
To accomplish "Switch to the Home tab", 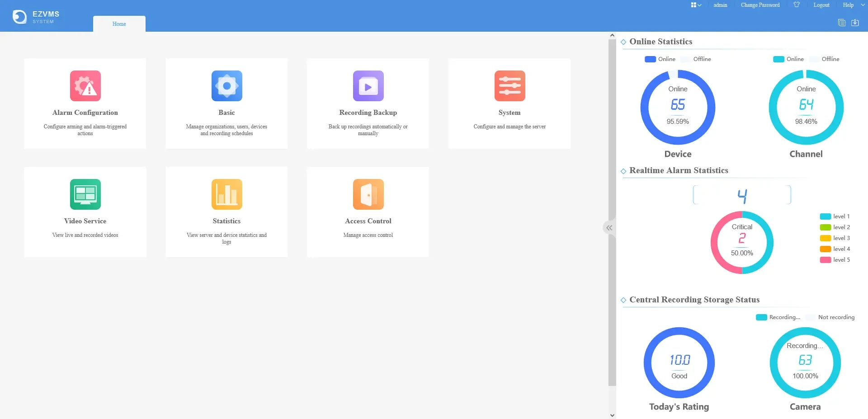I will [x=119, y=24].
